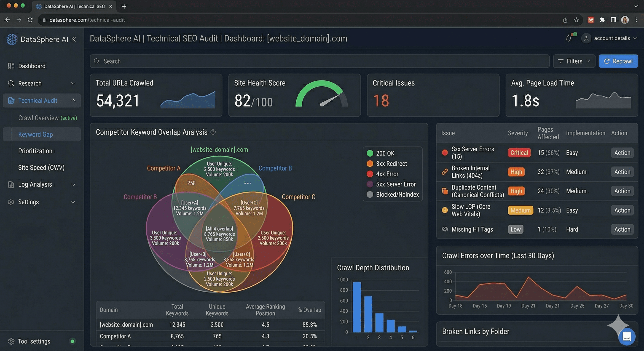Toggle Blocked/Noindex legend item

pos(392,194)
